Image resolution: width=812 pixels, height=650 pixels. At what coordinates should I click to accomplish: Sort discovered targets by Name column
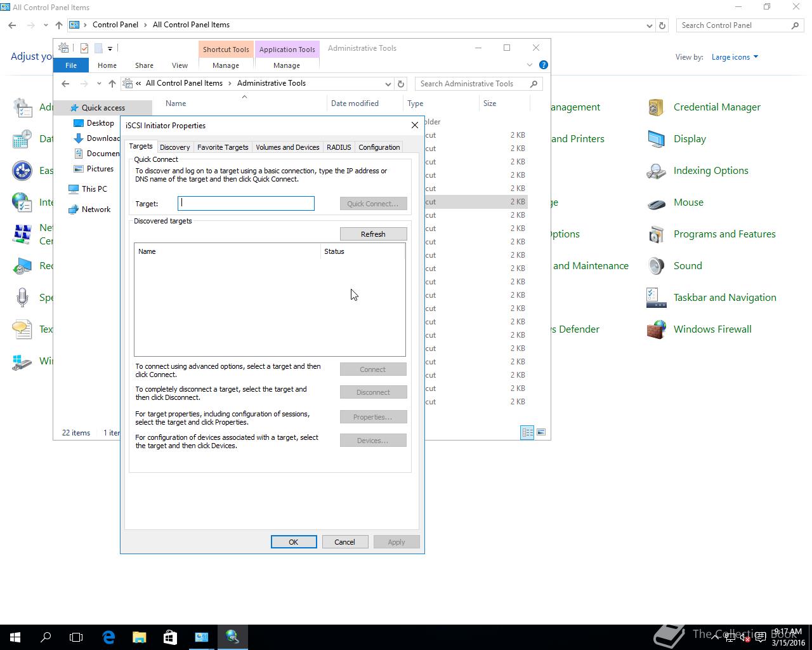[227, 251]
